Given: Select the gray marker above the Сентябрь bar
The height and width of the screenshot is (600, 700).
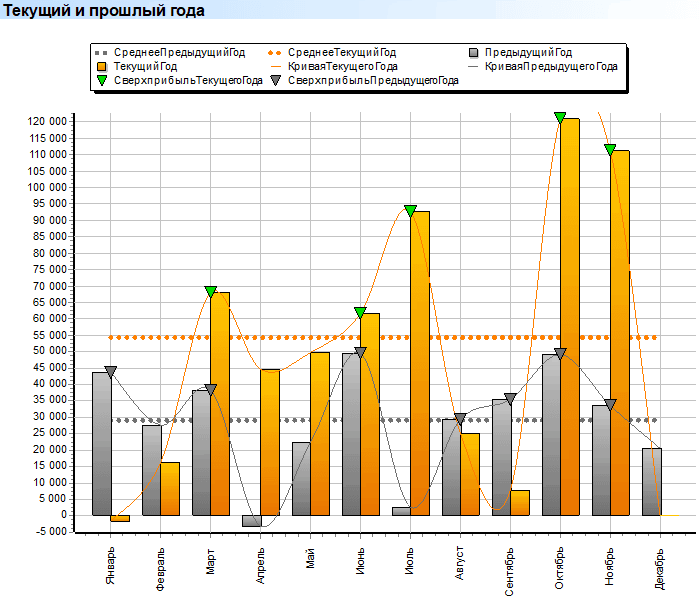Looking at the screenshot, I should point(510,399).
